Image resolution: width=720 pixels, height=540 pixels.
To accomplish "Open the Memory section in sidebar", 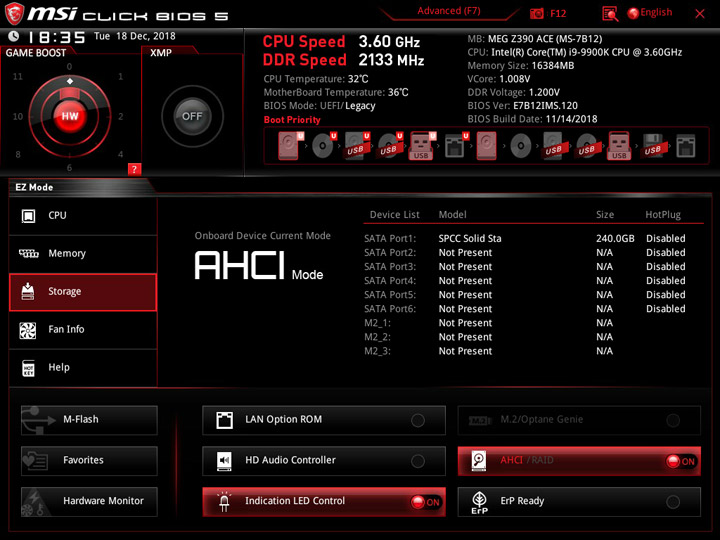I will pyautogui.click(x=83, y=254).
